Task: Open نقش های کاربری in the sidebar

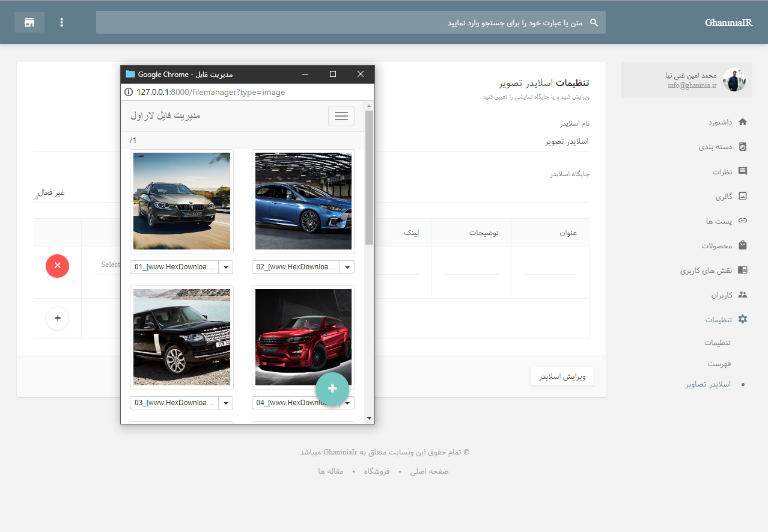Action: [706, 270]
